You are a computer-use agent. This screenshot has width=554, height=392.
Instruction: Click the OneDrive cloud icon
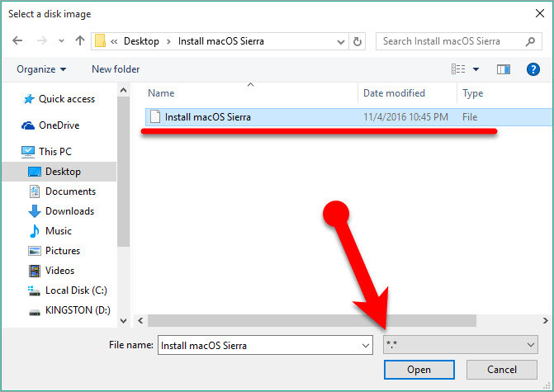28,125
